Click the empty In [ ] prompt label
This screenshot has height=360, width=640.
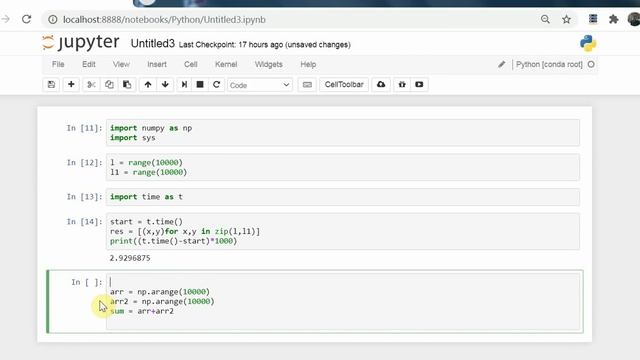(x=87, y=282)
